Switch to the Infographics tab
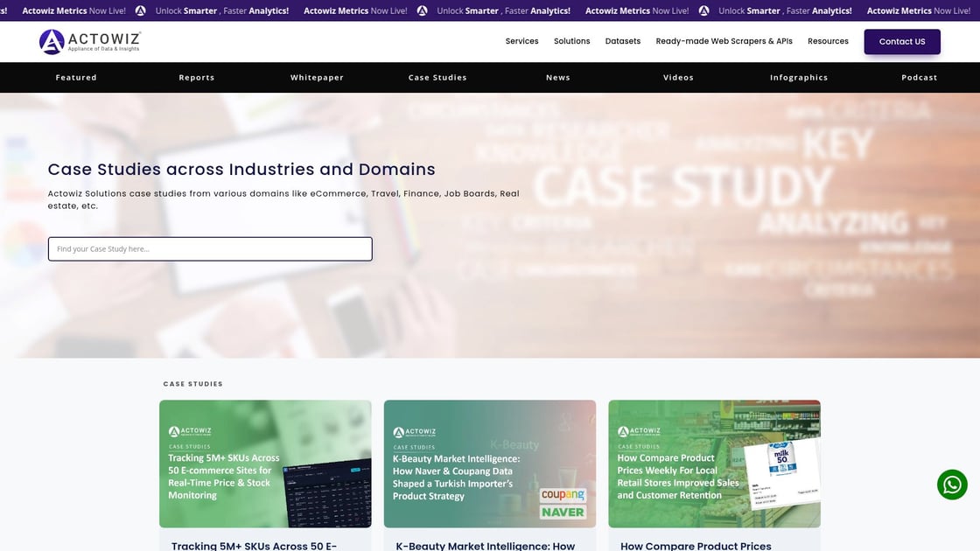 [x=799, y=78]
